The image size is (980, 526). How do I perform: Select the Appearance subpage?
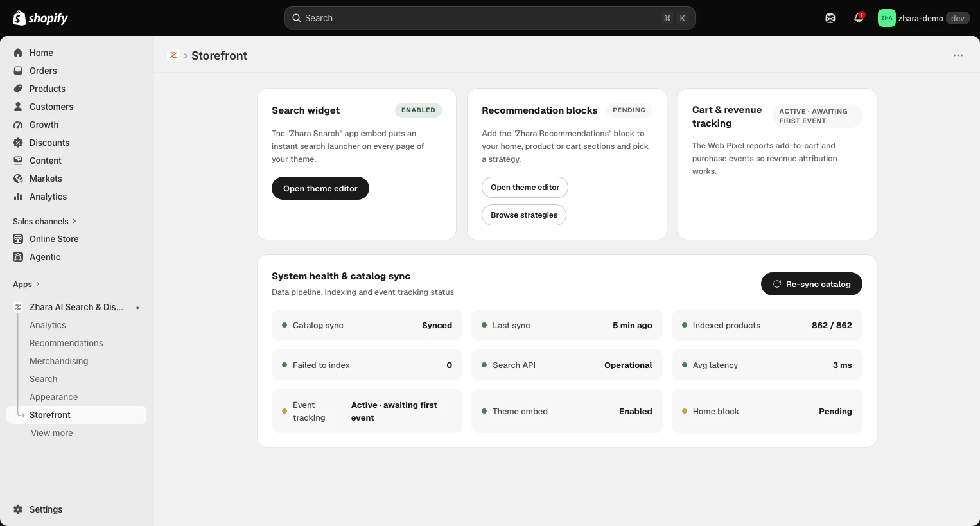(54, 397)
